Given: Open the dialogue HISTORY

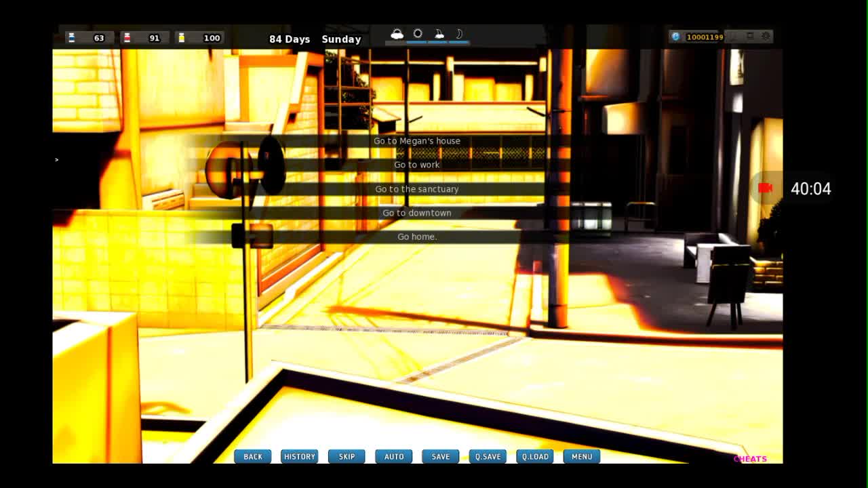Looking at the screenshot, I should [x=299, y=457].
